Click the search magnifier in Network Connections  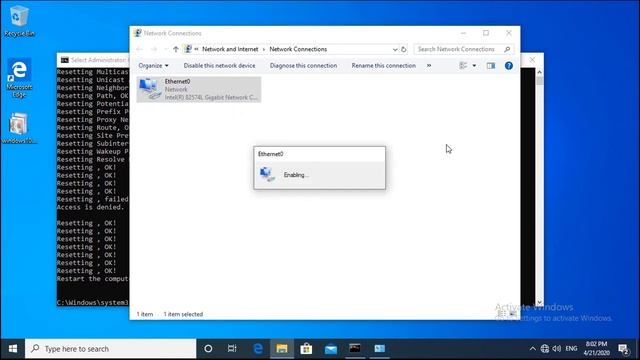(x=507, y=49)
